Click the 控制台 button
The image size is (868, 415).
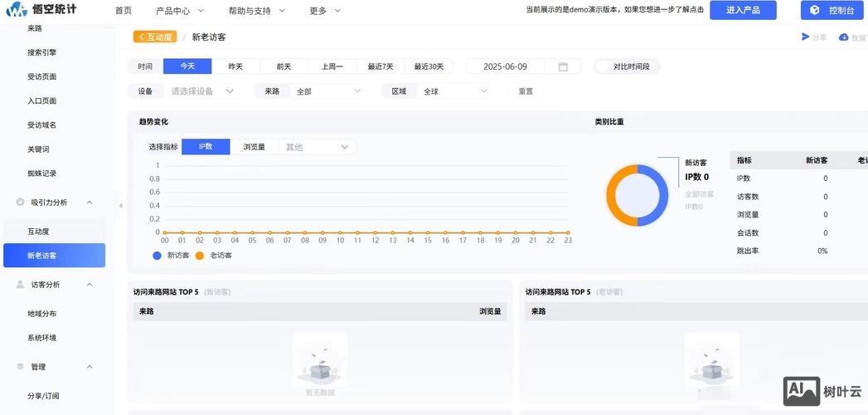pyautogui.click(x=834, y=10)
